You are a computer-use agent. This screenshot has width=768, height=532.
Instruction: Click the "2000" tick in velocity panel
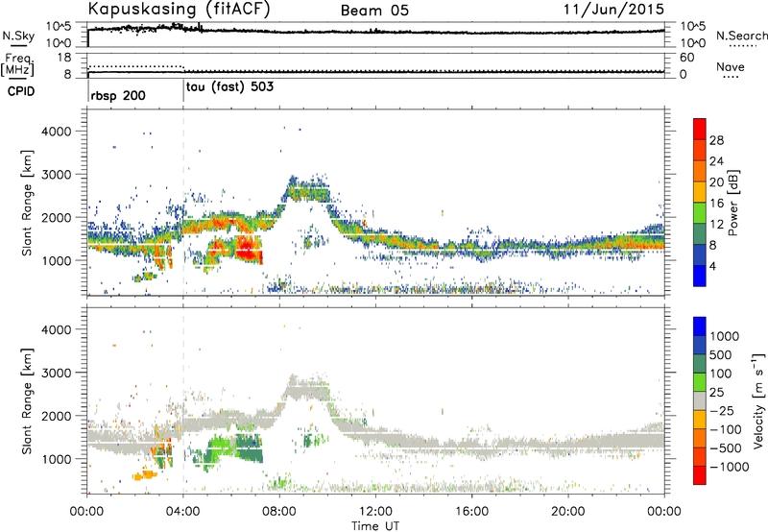click(56, 416)
